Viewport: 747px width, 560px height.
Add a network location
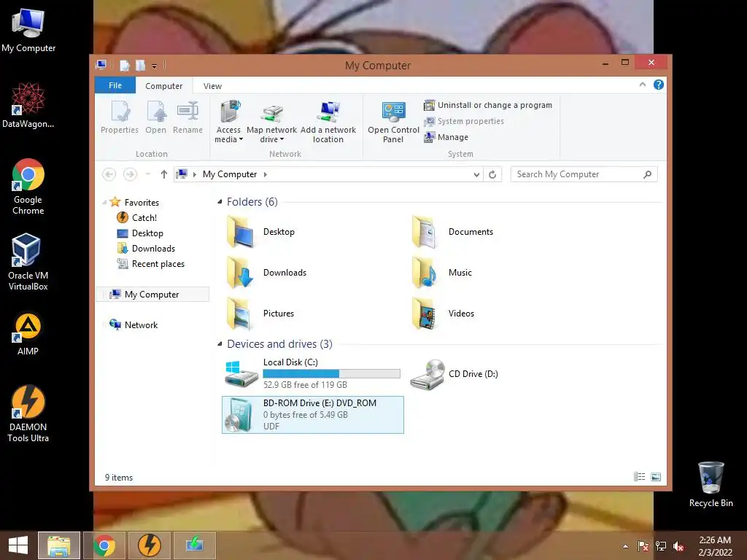tap(328, 122)
